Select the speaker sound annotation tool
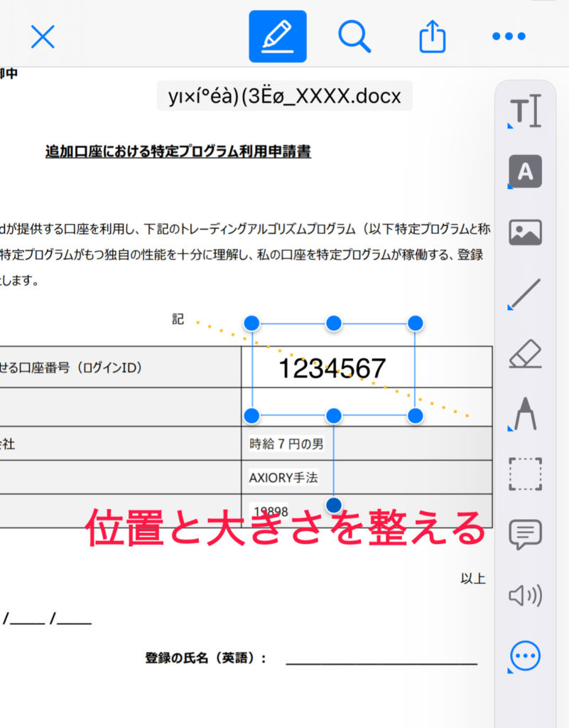The height and width of the screenshot is (728, 569). point(526,595)
